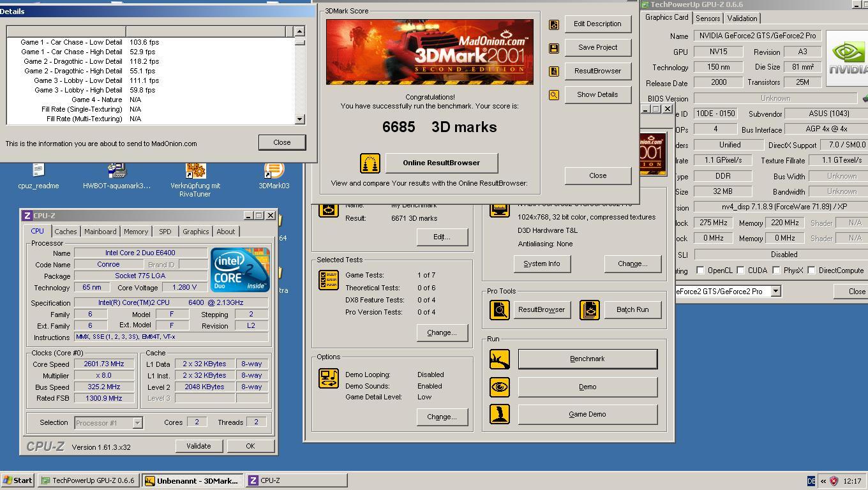Open the Windows Start menu

point(17,481)
